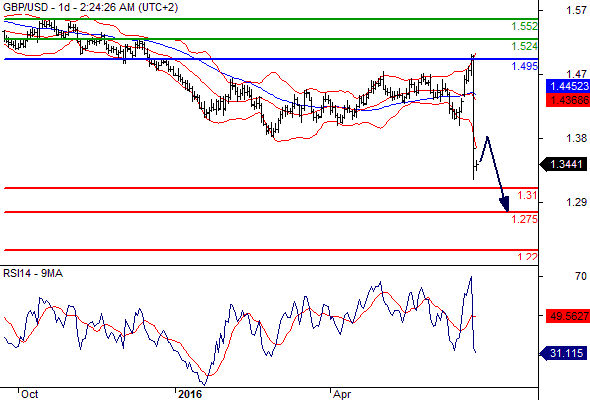Click the 2016 marker on the time axis

click(190, 394)
